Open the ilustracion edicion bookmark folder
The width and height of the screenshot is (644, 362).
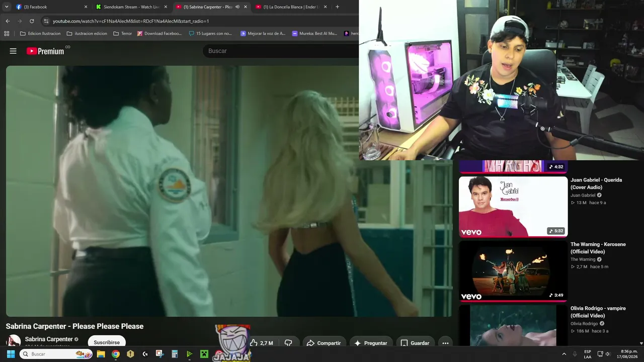[x=87, y=34]
